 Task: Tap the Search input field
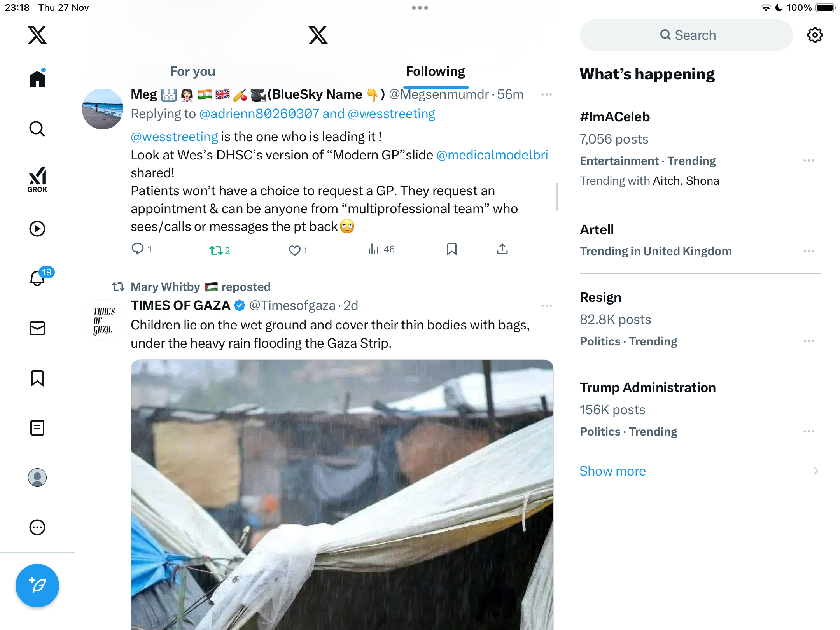pyautogui.click(x=686, y=35)
